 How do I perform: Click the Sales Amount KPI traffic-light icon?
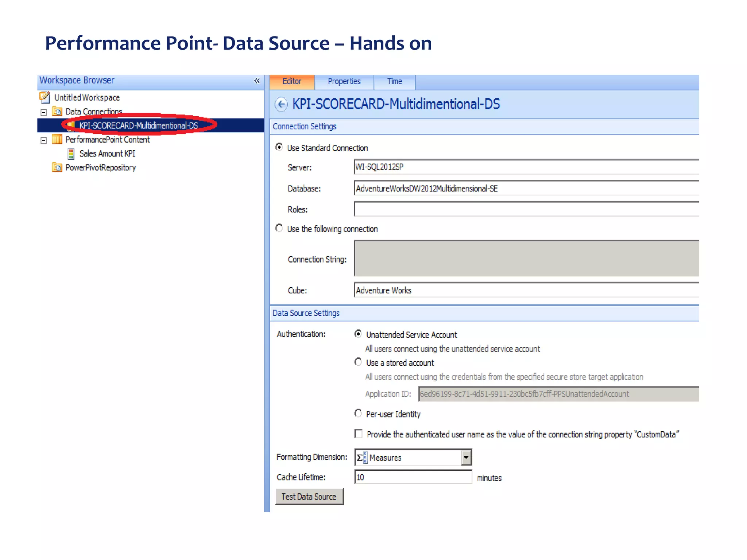point(71,153)
